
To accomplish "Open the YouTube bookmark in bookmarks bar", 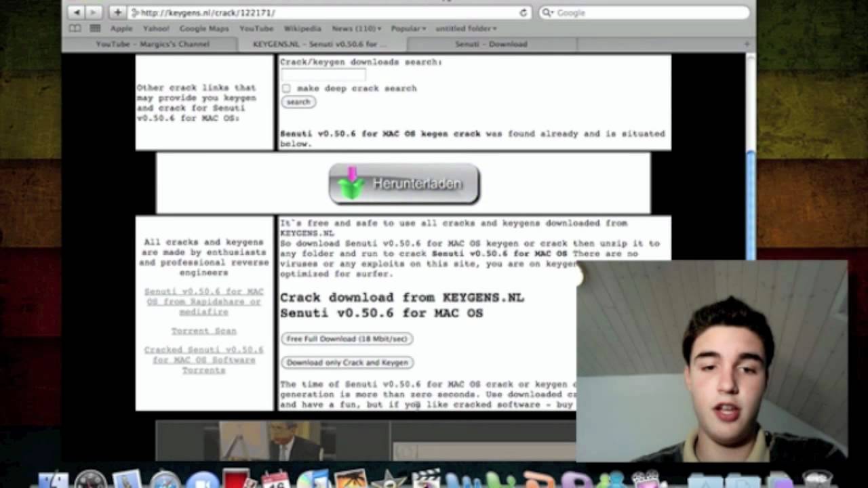I will 256,28.
